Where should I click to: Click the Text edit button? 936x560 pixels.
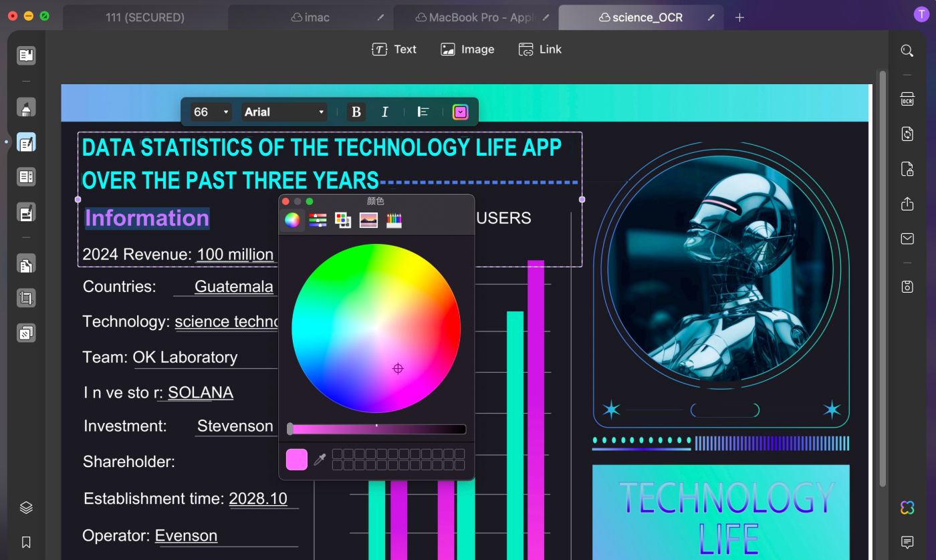coord(394,49)
